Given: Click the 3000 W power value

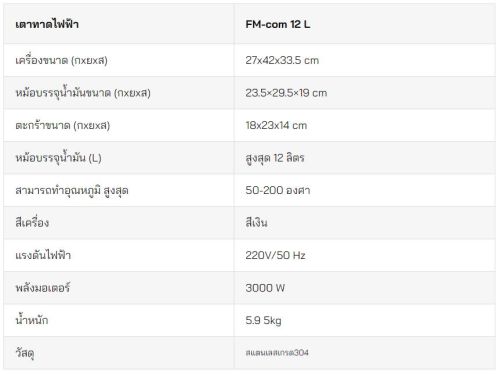Looking at the screenshot, I should point(265,288).
